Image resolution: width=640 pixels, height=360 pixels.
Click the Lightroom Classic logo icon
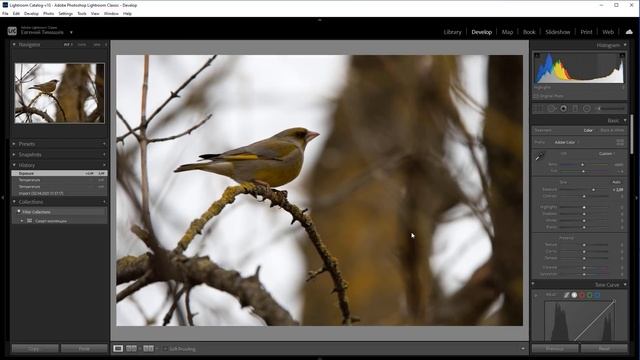coord(12,31)
